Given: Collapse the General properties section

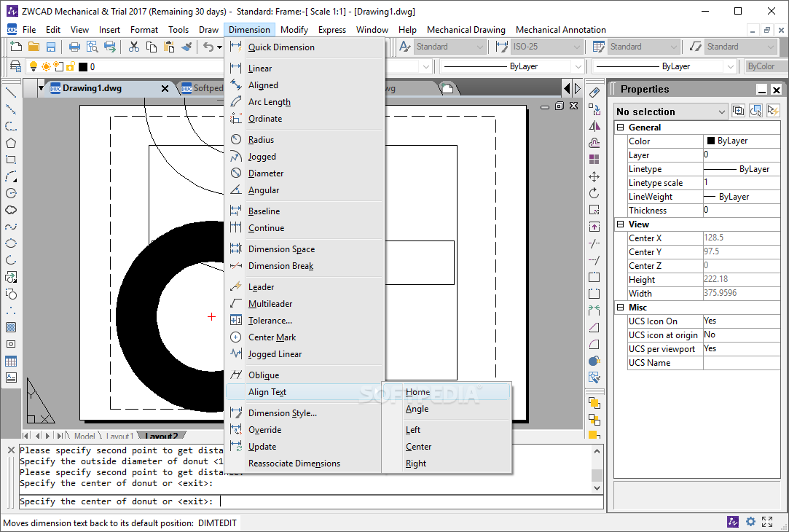Looking at the screenshot, I should tap(621, 128).
